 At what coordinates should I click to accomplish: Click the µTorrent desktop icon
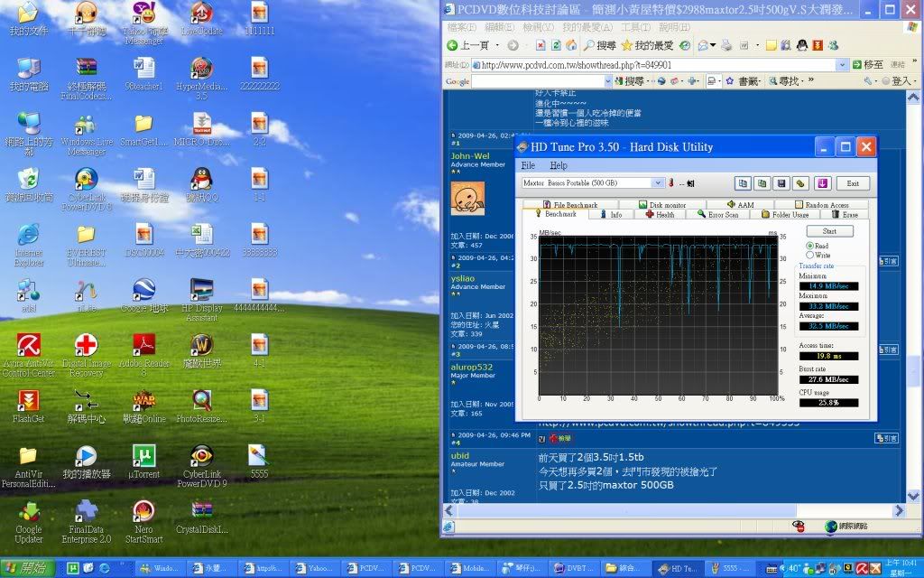point(143,461)
